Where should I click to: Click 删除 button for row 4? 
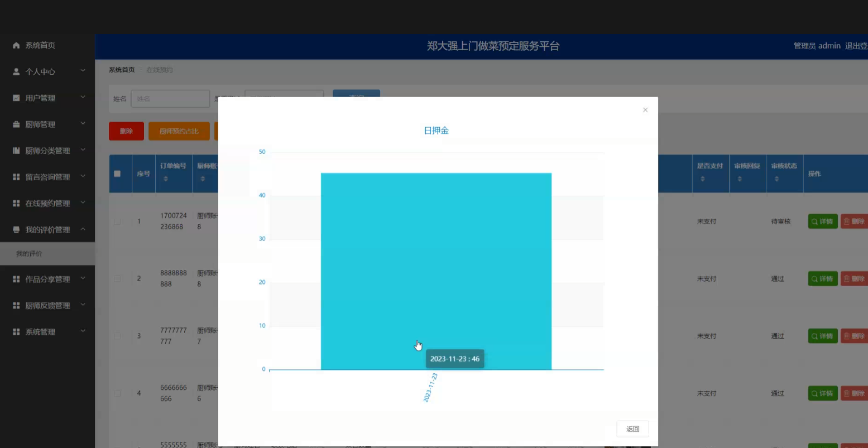tap(854, 393)
